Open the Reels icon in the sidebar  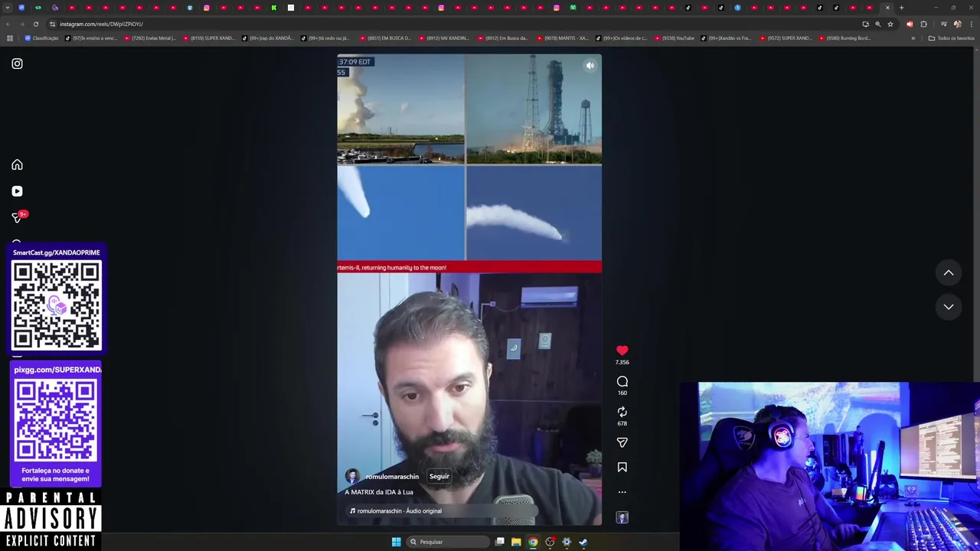(17, 191)
